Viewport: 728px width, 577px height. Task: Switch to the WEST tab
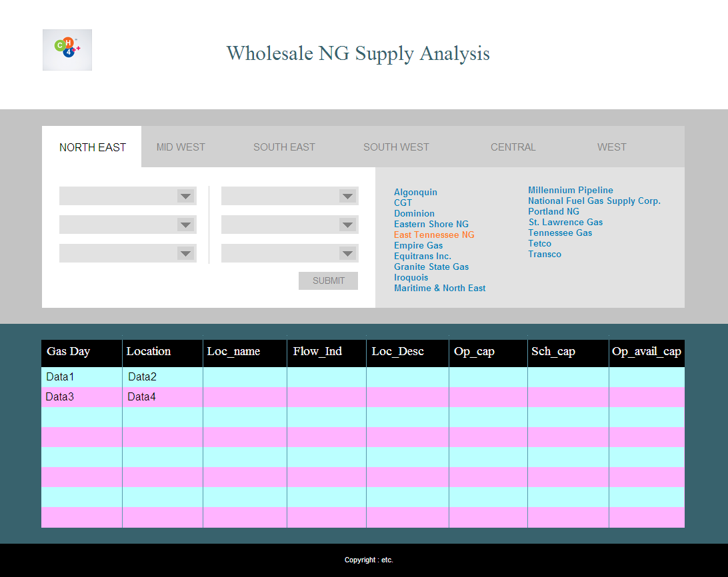pyautogui.click(x=611, y=147)
